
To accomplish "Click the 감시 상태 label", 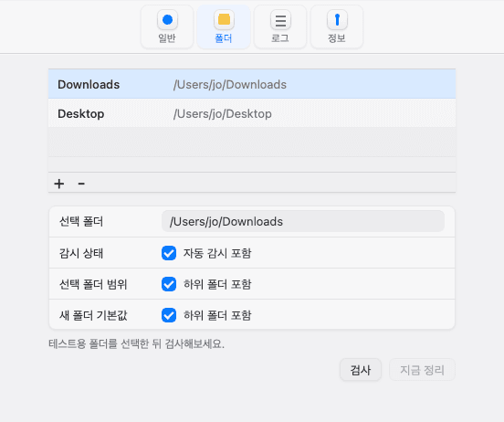I will (x=81, y=253).
